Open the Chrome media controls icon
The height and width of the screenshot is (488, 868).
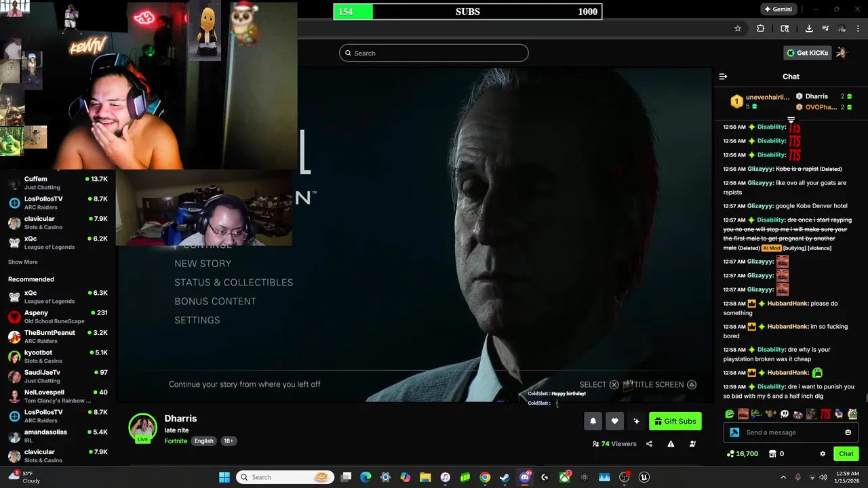(x=825, y=28)
